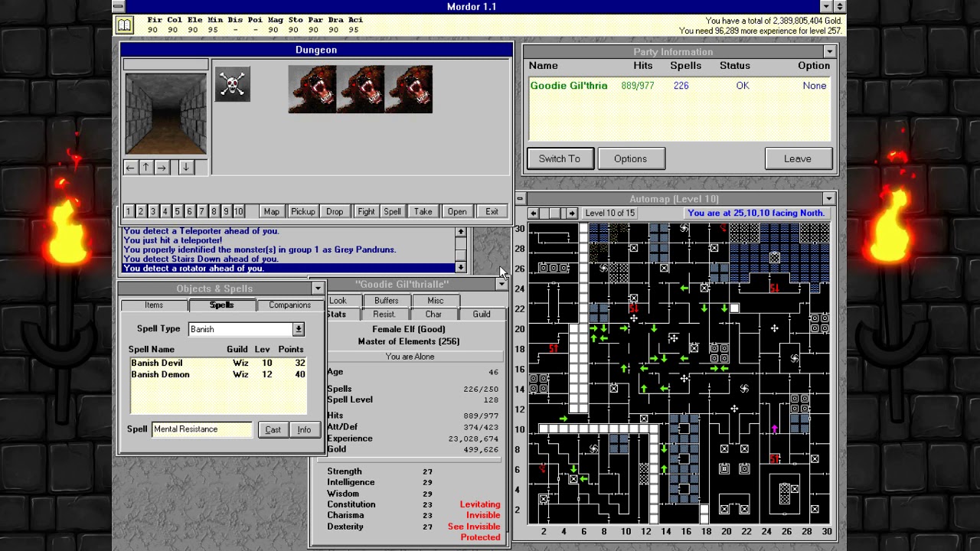Screen dimensions: 980x551
Task: Click the Drop button
Action: tap(335, 212)
